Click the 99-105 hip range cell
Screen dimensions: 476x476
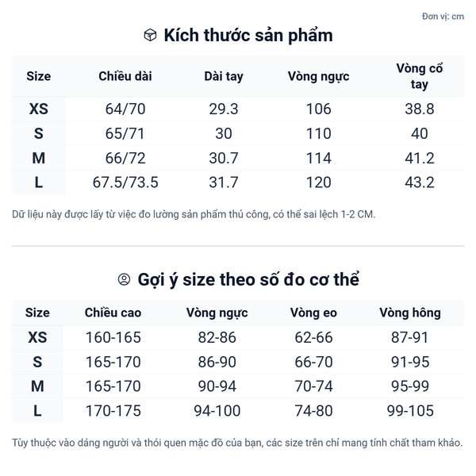pos(409,412)
